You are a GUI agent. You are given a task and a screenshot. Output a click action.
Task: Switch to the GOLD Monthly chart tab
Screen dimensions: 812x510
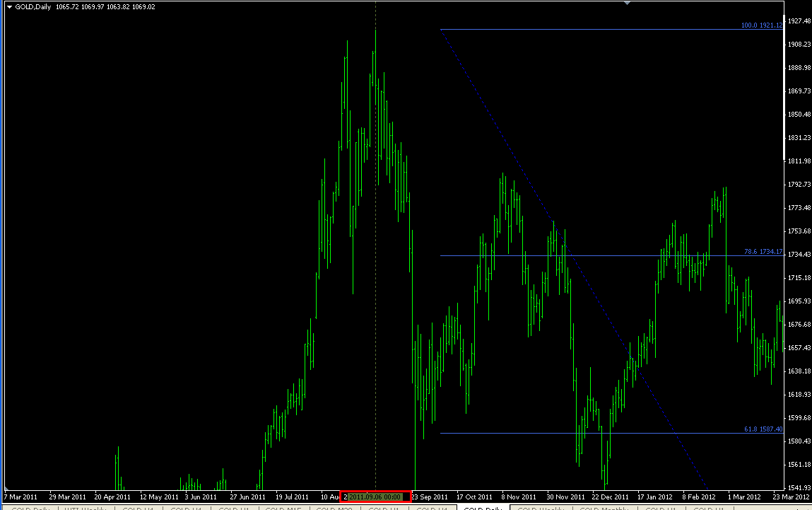coord(604,508)
